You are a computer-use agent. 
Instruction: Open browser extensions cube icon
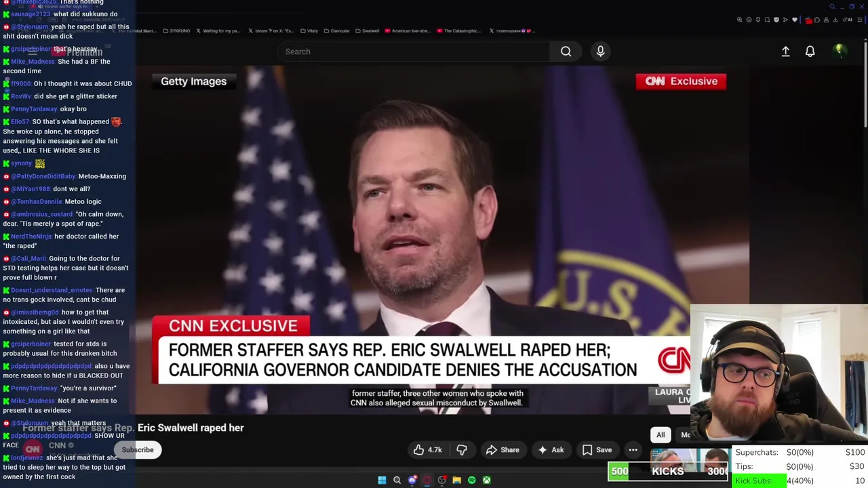(817, 20)
